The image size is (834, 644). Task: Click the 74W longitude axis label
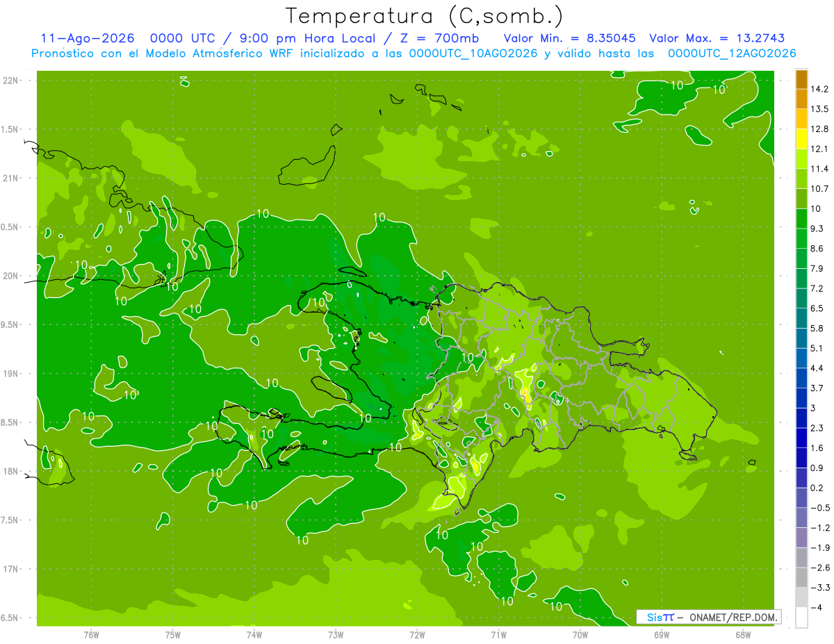point(254,634)
